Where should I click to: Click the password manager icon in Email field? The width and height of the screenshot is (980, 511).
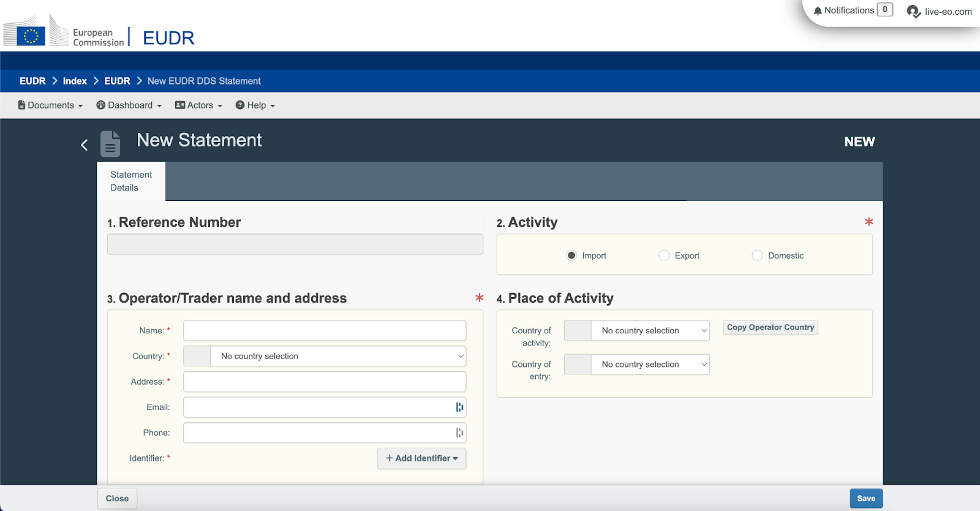click(x=459, y=407)
